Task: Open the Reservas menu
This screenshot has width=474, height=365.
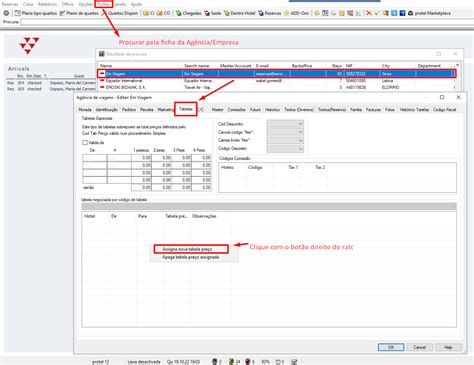Action: coord(10,4)
